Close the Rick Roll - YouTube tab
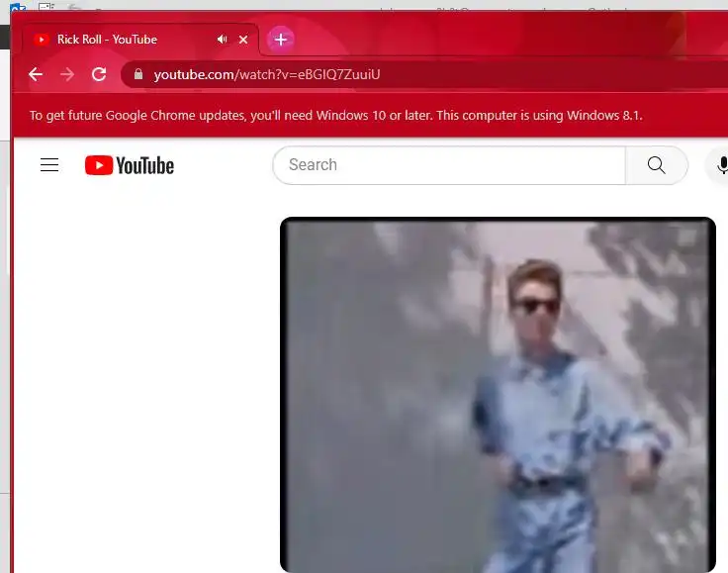Viewport: 728px width, 573px height. pyautogui.click(x=243, y=40)
